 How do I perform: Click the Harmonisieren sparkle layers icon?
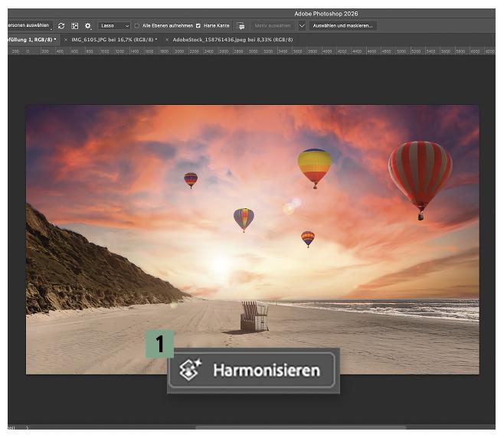(190, 370)
